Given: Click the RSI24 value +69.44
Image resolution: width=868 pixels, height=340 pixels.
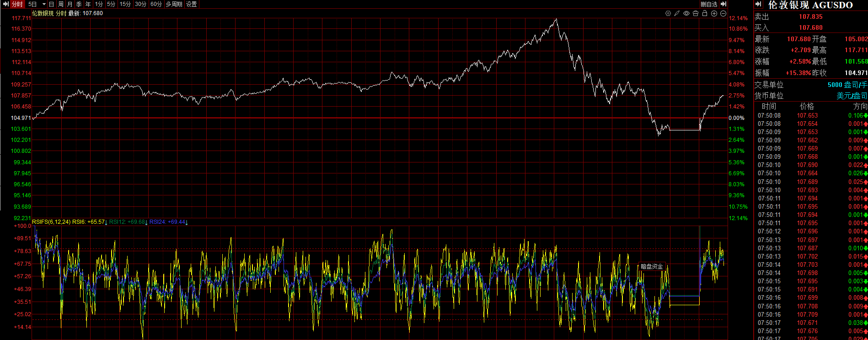Looking at the screenshot, I should click(x=176, y=222).
